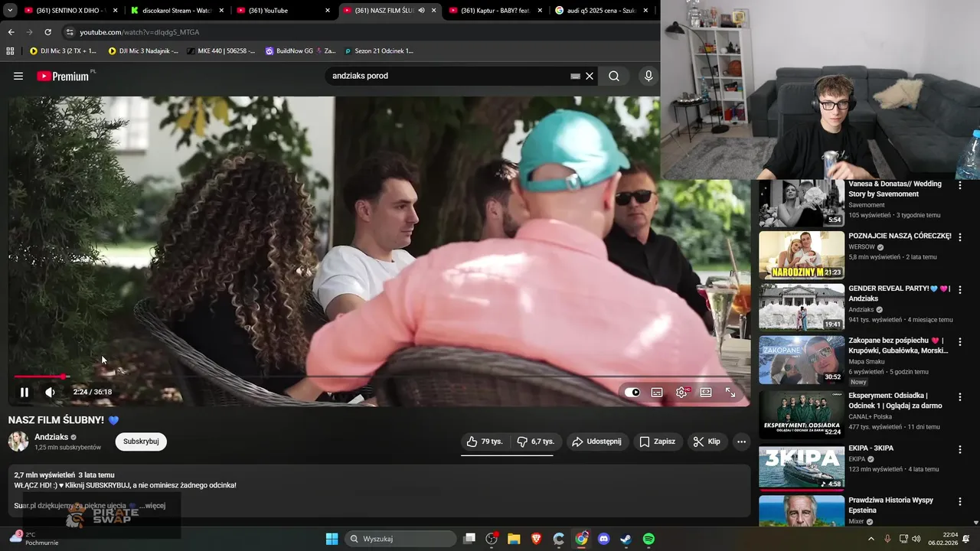This screenshot has width=980, height=551.
Task: Open Discord from the taskbar
Action: (x=604, y=539)
